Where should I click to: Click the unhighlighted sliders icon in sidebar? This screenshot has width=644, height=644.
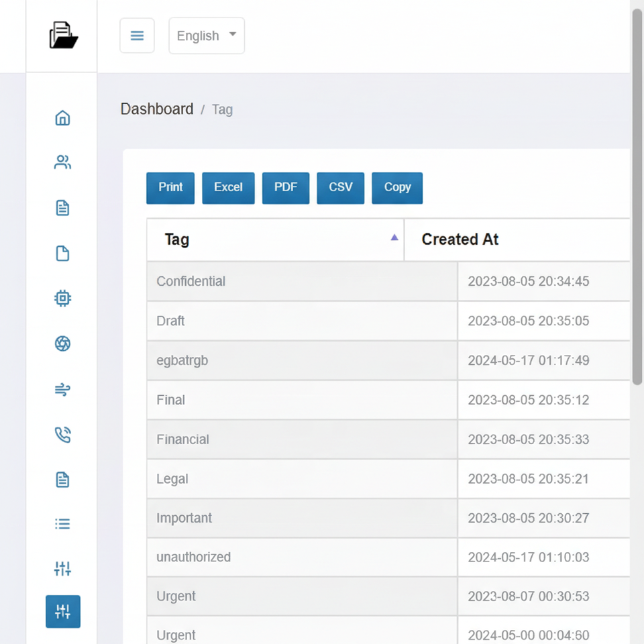(62, 569)
